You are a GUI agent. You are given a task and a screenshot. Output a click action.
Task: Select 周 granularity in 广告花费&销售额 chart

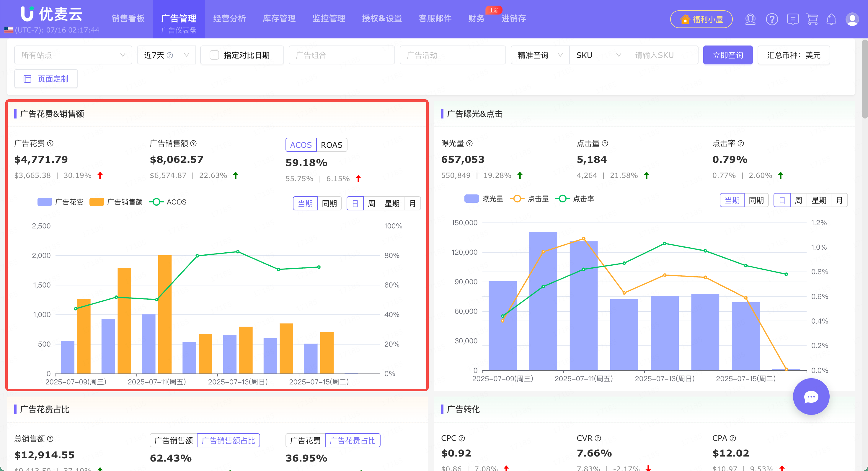point(371,203)
